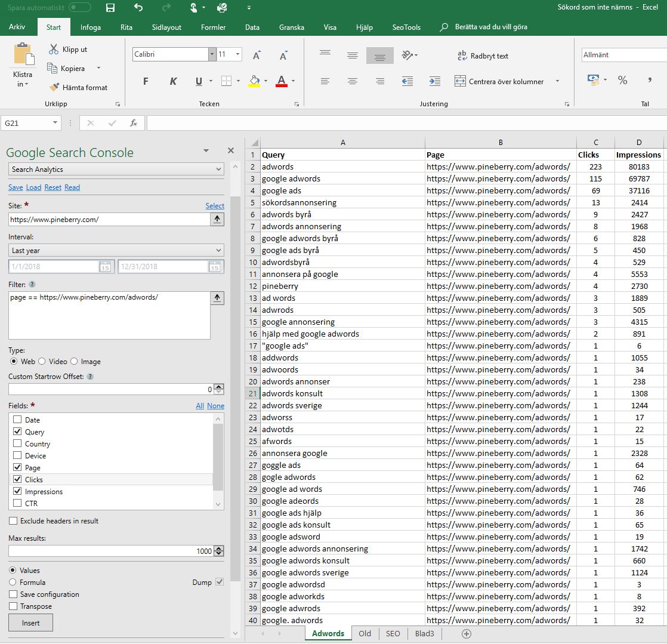Align text right icon
Image resolution: width=667 pixels, height=644 pixels.
[x=380, y=81]
